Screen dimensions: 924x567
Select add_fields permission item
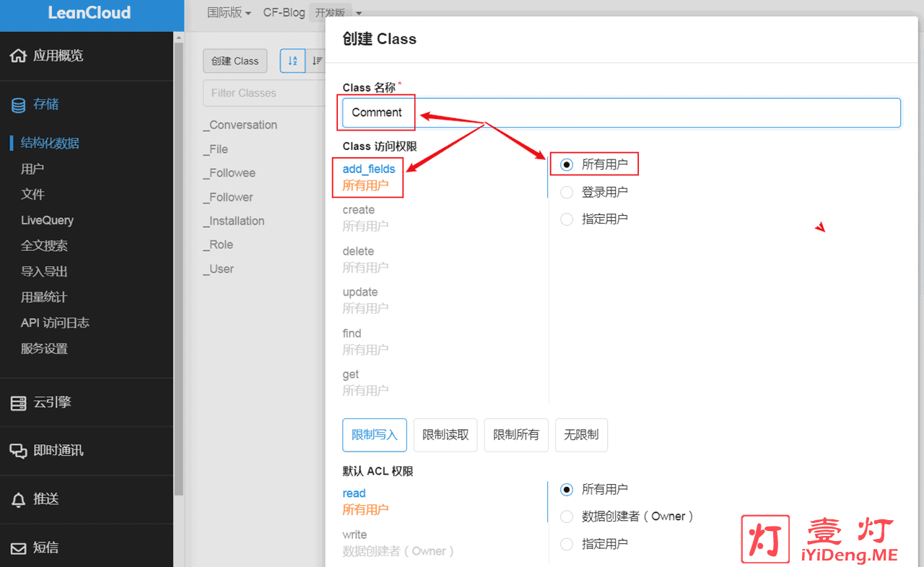pyautogui.click(x=369, y=177)
